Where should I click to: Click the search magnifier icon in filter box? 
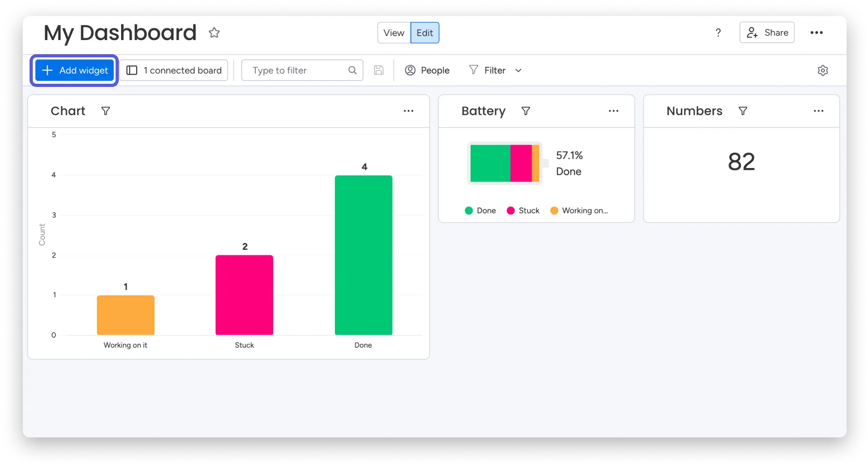(352, 70)
